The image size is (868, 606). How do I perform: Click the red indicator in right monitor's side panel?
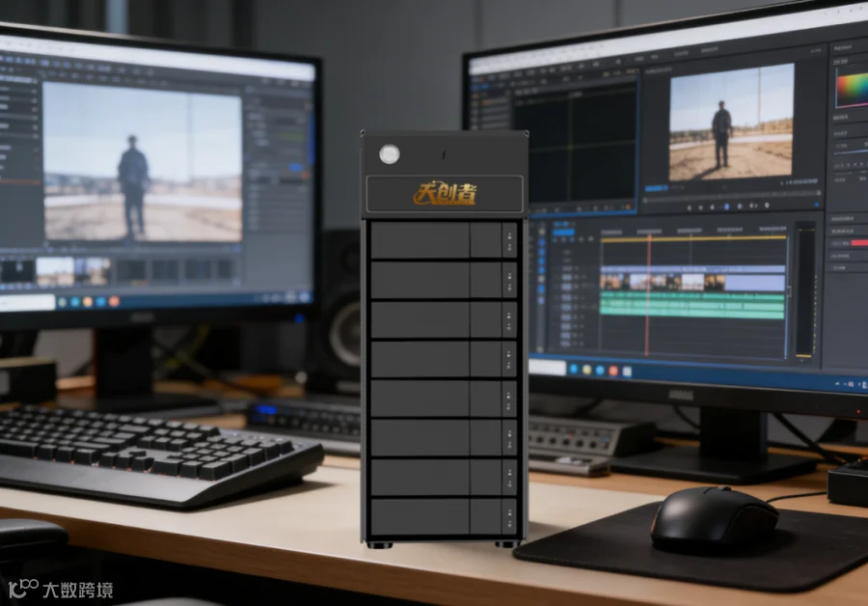point(859,242)
